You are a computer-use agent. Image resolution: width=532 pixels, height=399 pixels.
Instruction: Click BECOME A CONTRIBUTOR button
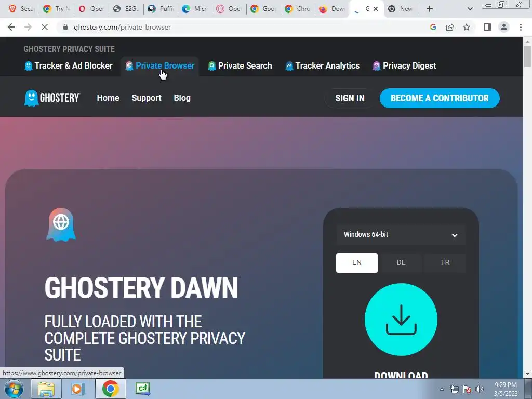point(440,98)
